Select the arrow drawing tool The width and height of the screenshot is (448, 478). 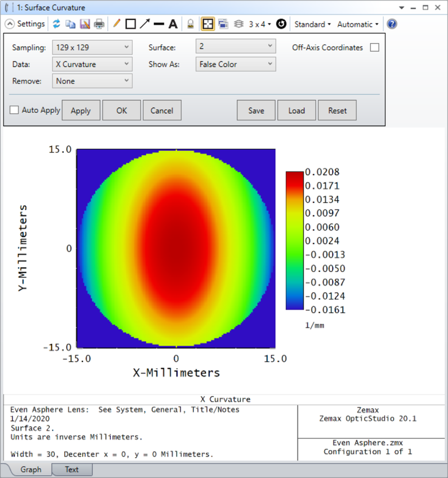coord(144,24)
